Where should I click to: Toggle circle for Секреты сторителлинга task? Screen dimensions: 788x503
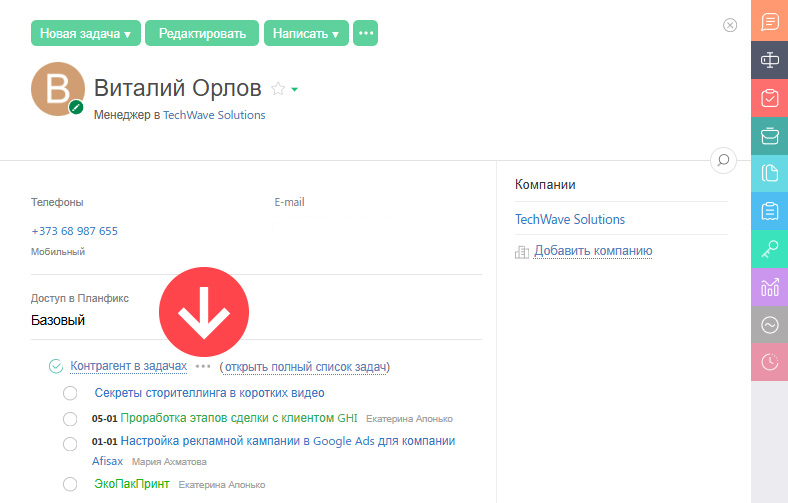pyautogui.click(x=70, y=393)
